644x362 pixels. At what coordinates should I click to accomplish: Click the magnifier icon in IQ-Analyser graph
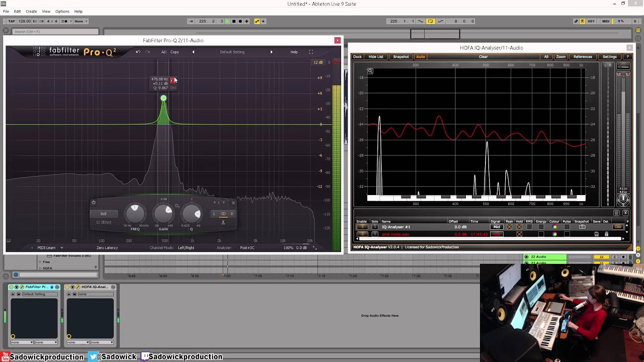370,71
